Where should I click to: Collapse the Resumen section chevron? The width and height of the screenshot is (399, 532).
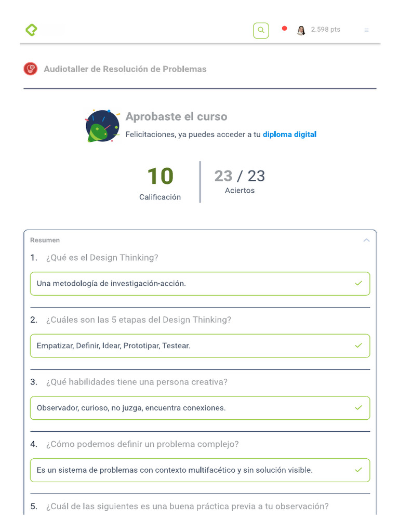(366, 240)
